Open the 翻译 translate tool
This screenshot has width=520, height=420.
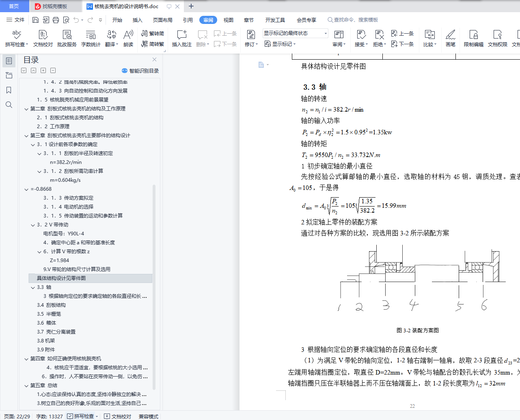(112, 39)
